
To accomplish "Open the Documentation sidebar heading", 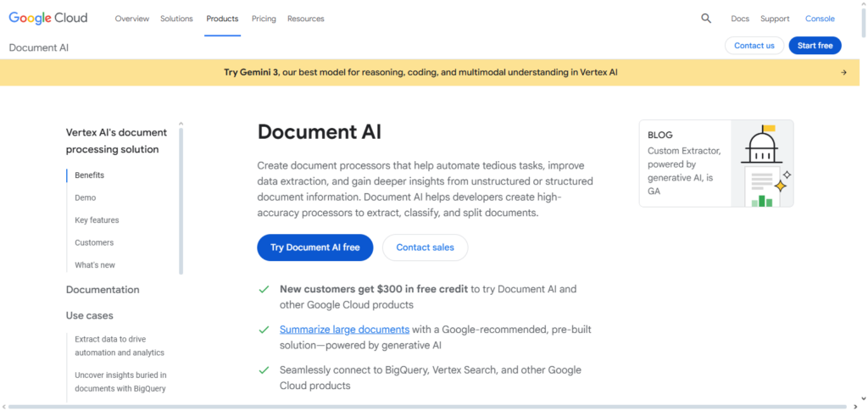I will 103,290.
